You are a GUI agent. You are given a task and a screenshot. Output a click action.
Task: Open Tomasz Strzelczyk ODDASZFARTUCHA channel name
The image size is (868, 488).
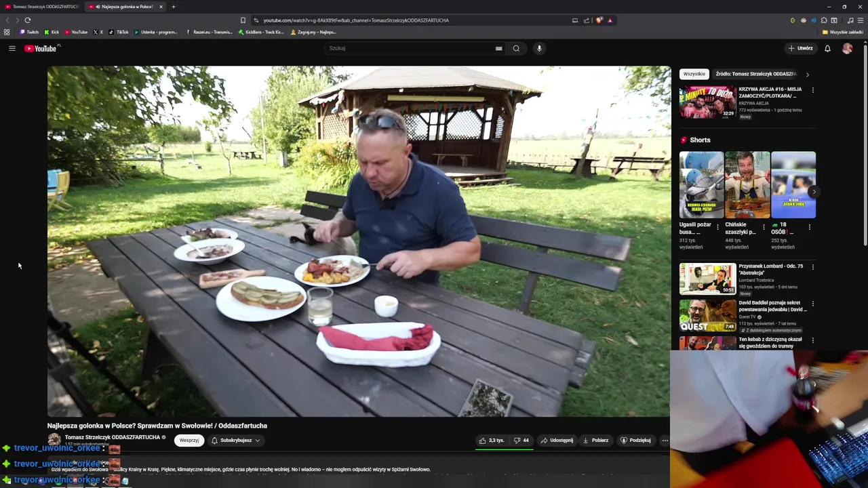click(113, 438)
